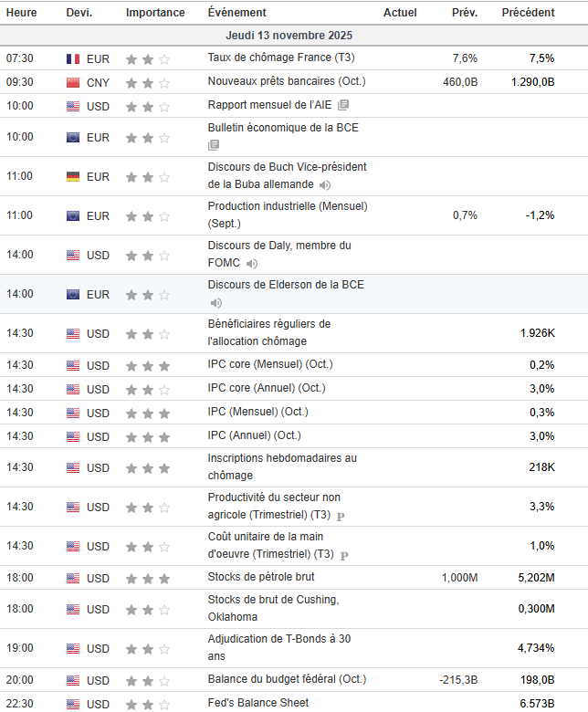Click the Événement column header

237,13
